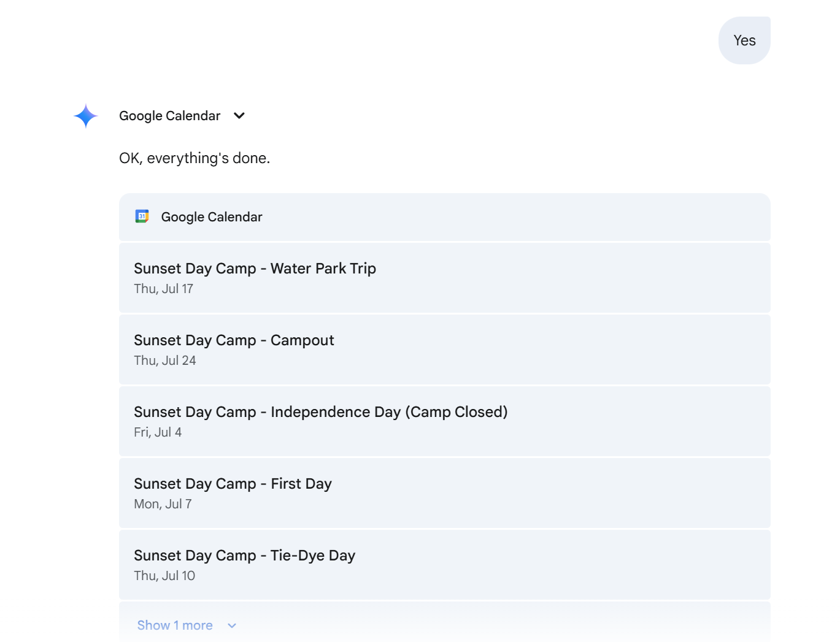840x642 pixels.
Task: Expand the Google Calendar chevron beside the title
Action: [239, 116]
